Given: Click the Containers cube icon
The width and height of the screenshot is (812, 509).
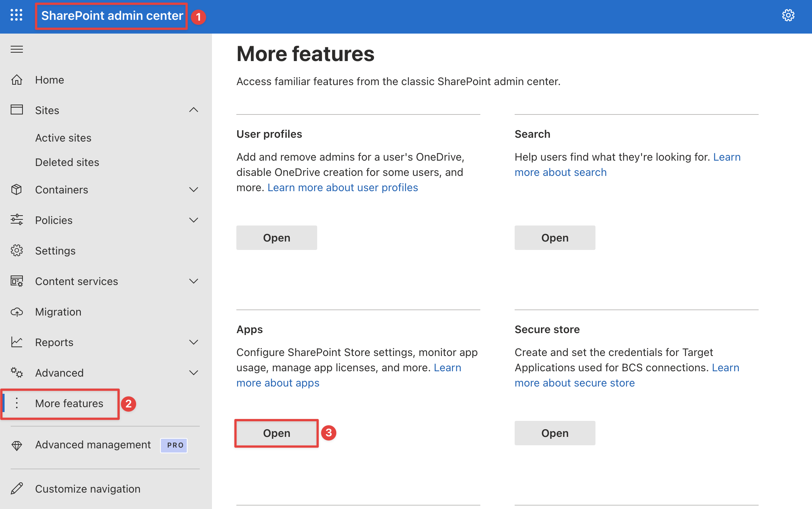Looking at the screenshot, I should coord(17,190).
